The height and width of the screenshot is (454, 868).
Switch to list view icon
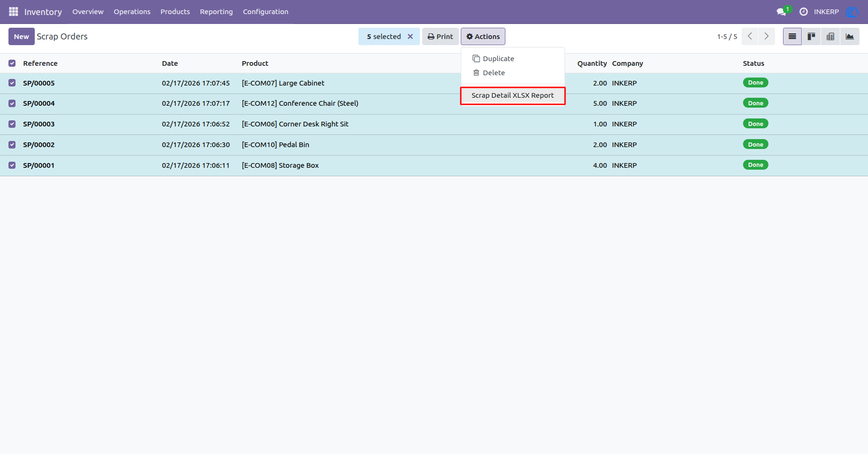coord(792,37)
